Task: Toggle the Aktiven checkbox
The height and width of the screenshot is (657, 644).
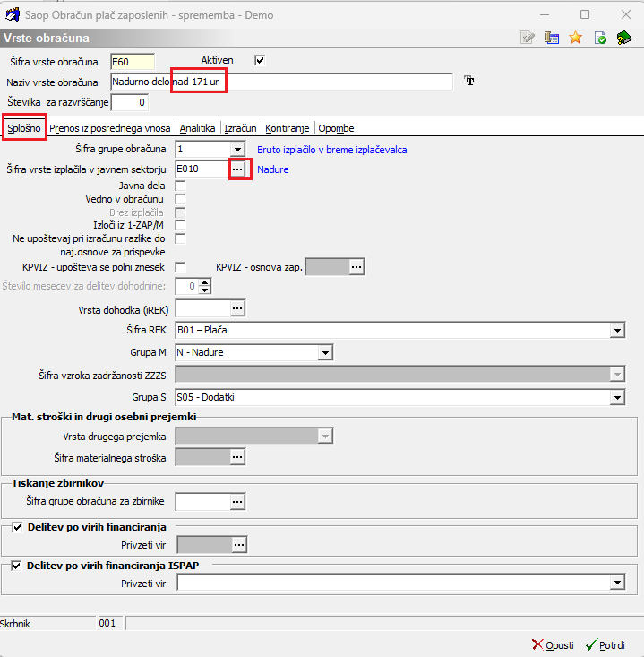Action: pos(260,60)
